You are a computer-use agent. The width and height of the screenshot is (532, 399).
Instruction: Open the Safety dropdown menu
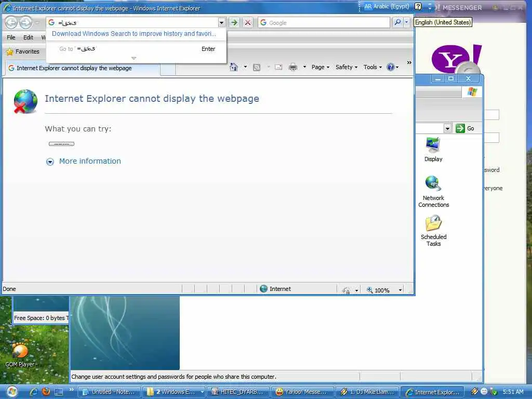coord(347,67)
